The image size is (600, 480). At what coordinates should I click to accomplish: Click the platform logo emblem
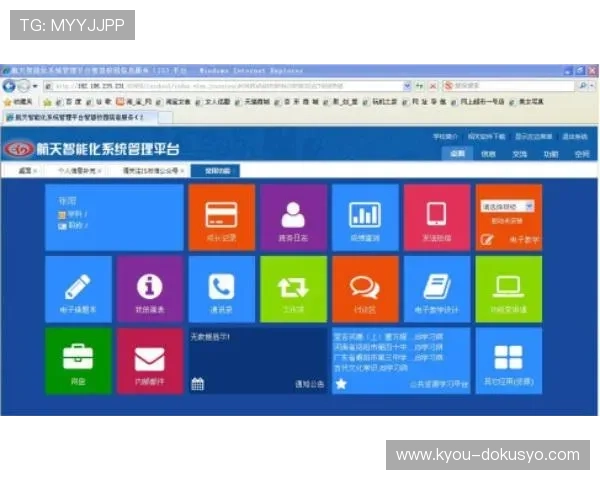click(x=19, y=149)
